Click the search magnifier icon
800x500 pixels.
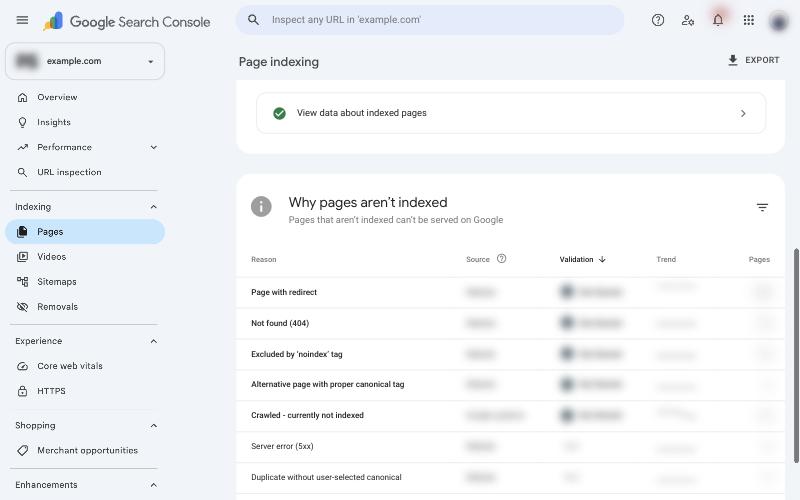pyautogui.click(x=253, y=20)
